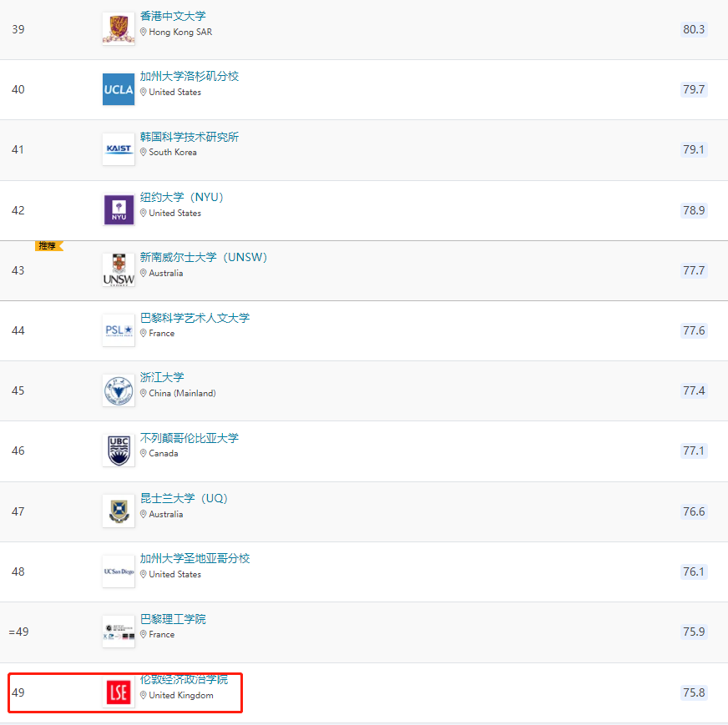Open 纽约大学（NYU）link
Viewport: 728px width, 725px height.
click(x=182, y=197)
